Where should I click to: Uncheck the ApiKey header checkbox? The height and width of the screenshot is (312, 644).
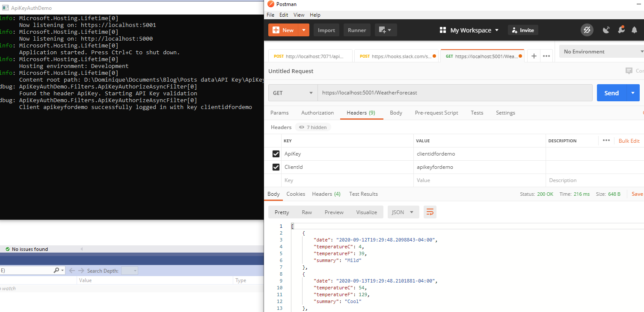276,154
